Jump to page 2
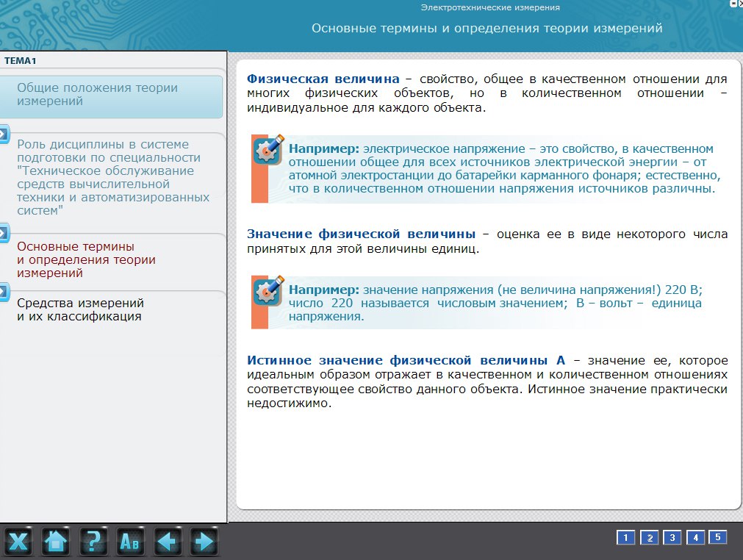The image size is (743, 560). click(649, 538)
